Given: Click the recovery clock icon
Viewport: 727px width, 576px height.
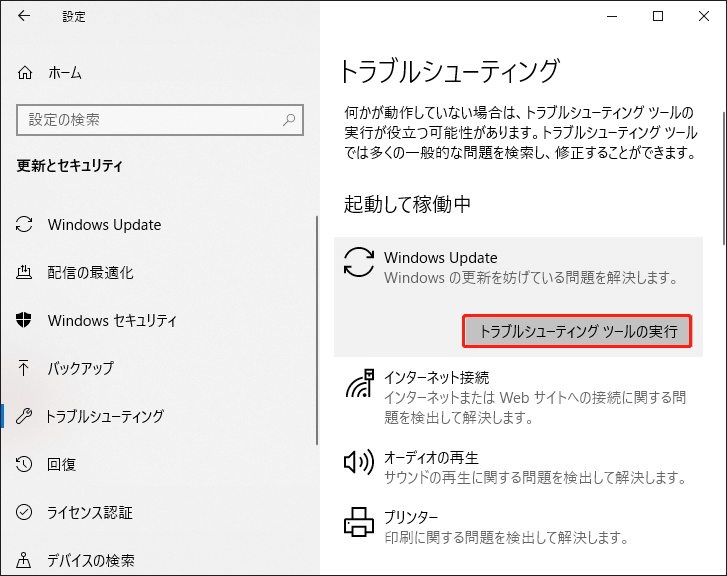Looking at the screenshot, I should (24, 464).
